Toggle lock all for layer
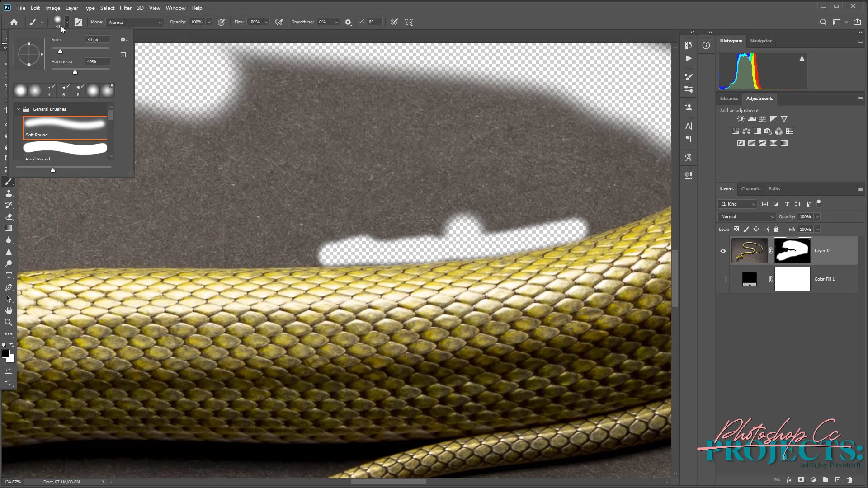The image size is (868, 488). click(776, 230)
